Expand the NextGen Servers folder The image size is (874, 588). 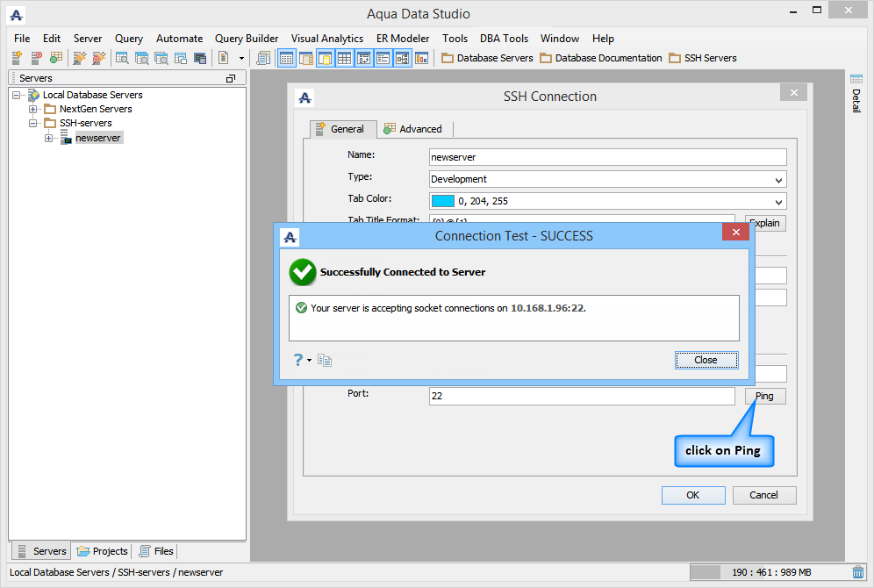(x=32, y=109)
